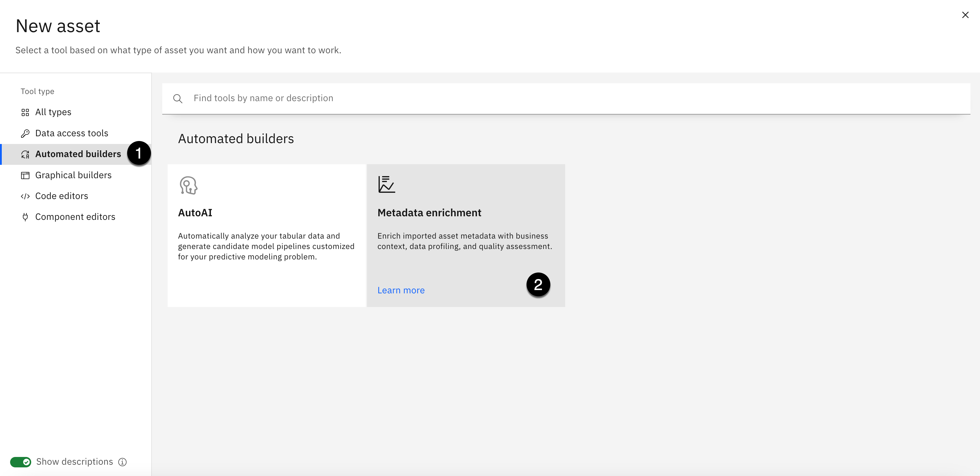Click the search magnifier icon
The width and height of the screenshot is (980, 476).
178,99
